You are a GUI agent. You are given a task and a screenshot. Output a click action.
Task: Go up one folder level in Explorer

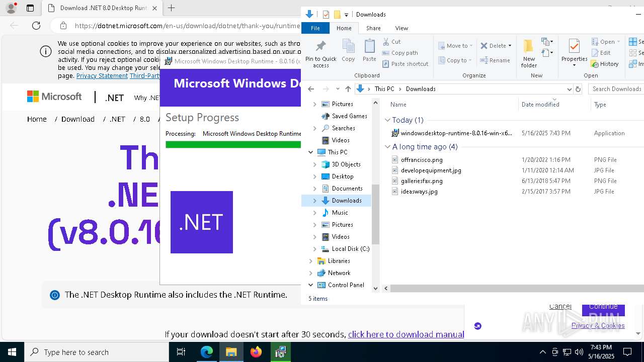pos(348,89)
